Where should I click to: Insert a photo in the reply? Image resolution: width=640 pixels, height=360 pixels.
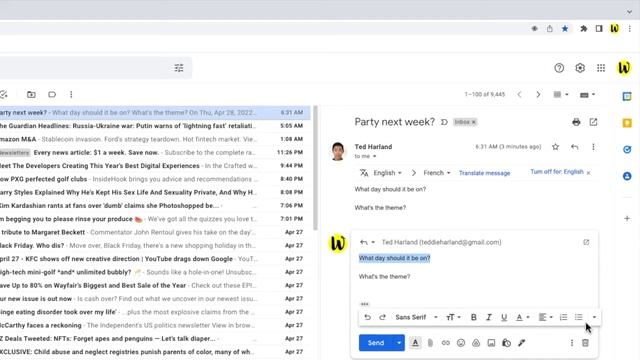491,343
